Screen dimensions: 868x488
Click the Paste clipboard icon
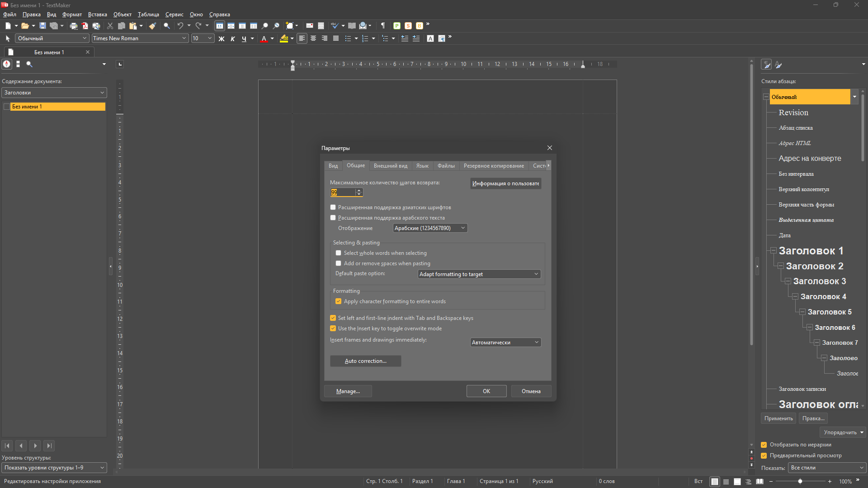click(133, 26)
